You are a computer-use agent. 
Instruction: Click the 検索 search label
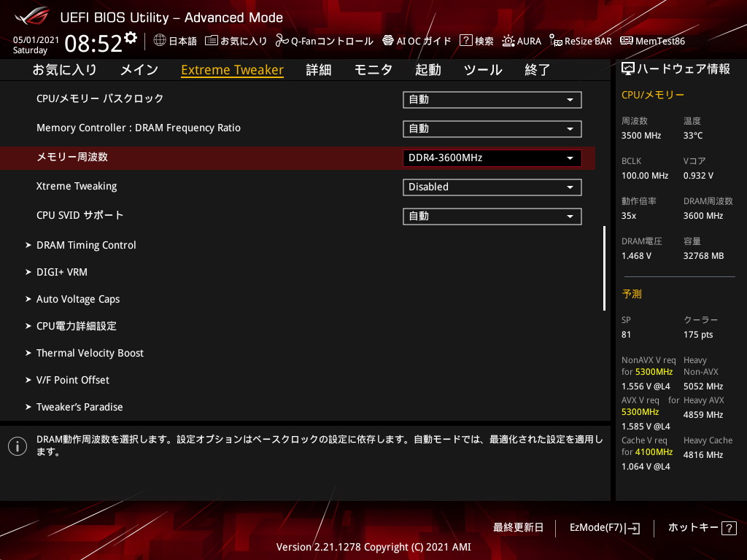coord(484,41)
